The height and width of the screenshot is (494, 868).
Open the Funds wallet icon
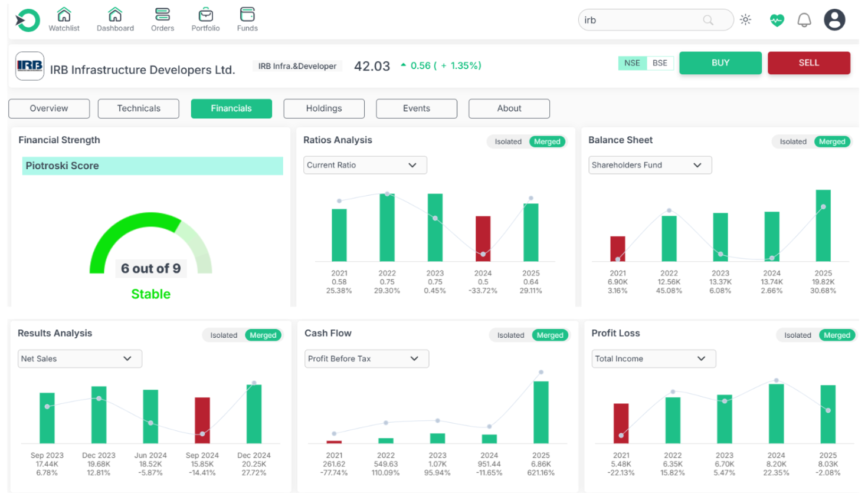click(247, 15)
